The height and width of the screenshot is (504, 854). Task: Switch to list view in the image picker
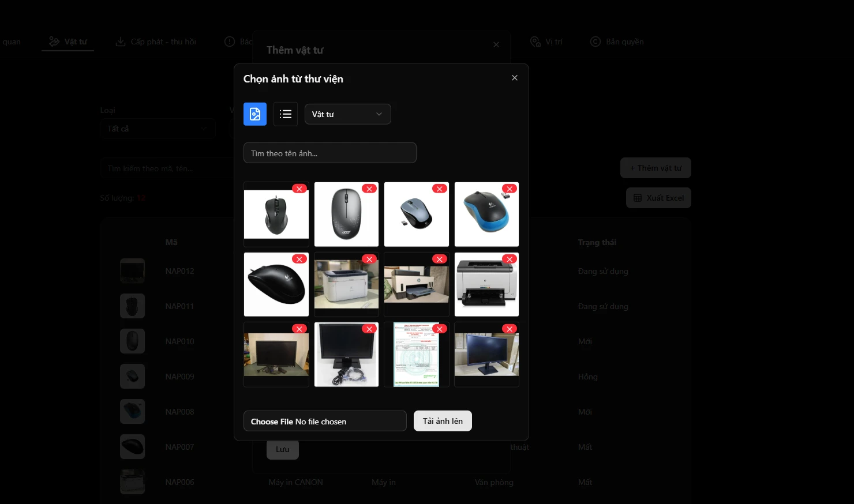(x=285, y=114)
